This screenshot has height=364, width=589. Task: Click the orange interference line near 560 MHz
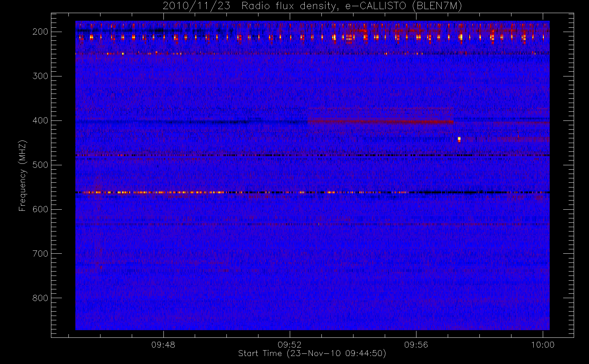click(x=312, y=192)
